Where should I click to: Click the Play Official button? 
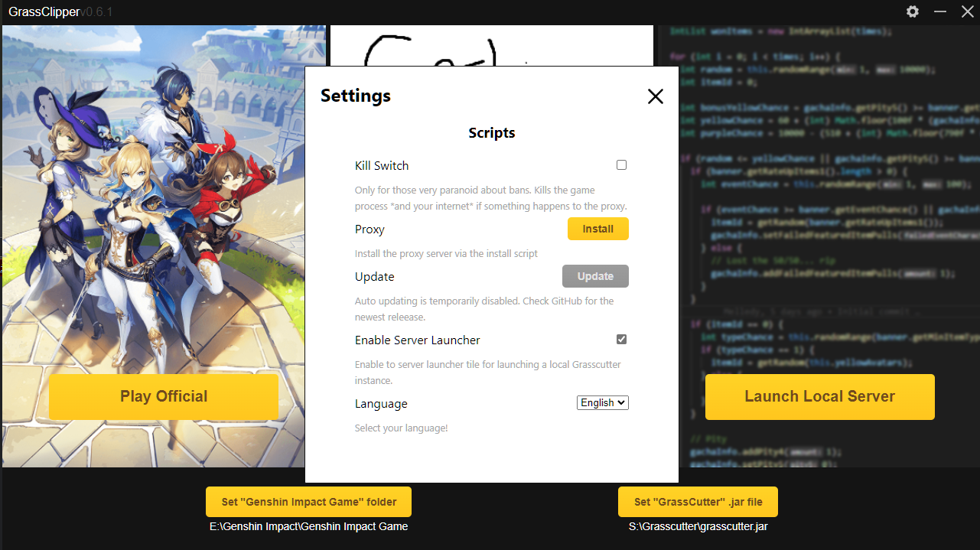[x=164, y=396]
